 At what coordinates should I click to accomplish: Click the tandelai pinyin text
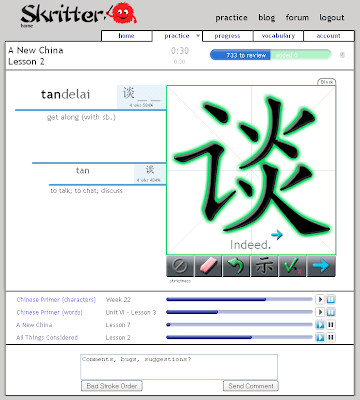coord(65,94)
